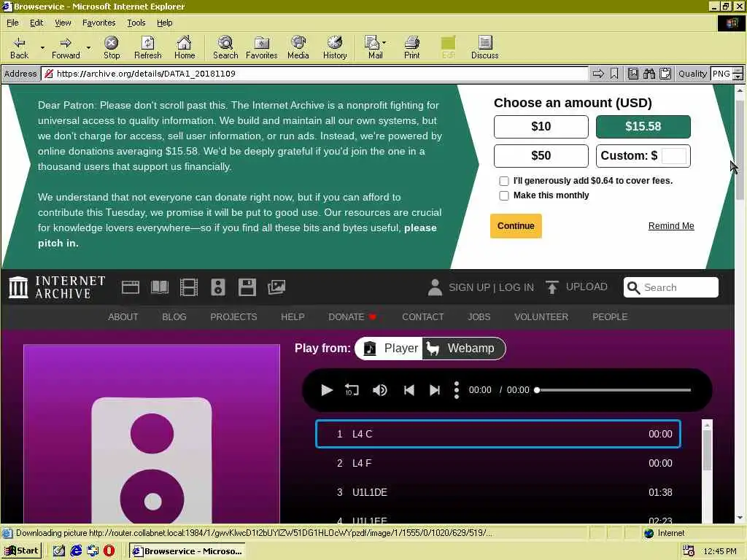Click the clipboard icon in address bar
The height and width of the screenshot is (560, 747).
point(665,74)
